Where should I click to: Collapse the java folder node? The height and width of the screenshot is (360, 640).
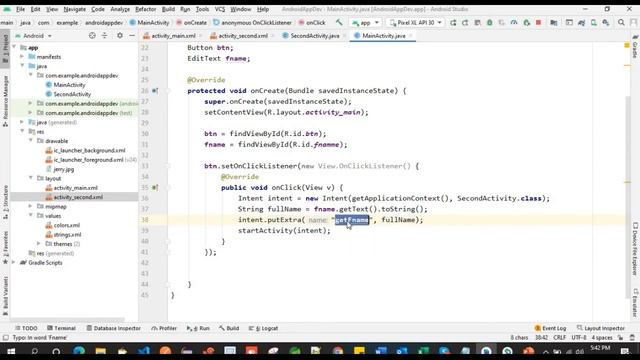pos(22,66)
